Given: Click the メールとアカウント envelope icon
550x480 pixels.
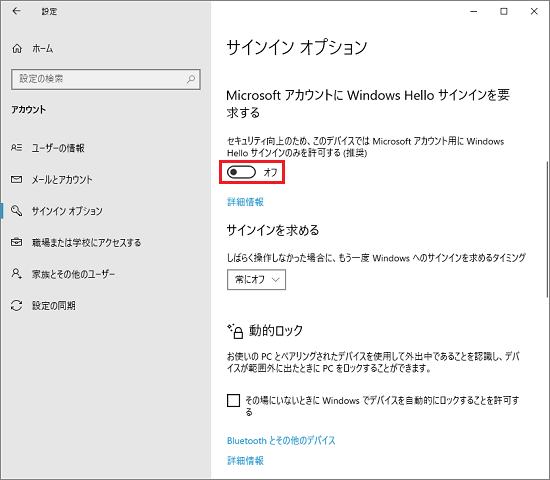Looking at the screenshot, I should [x=16, y=179].
